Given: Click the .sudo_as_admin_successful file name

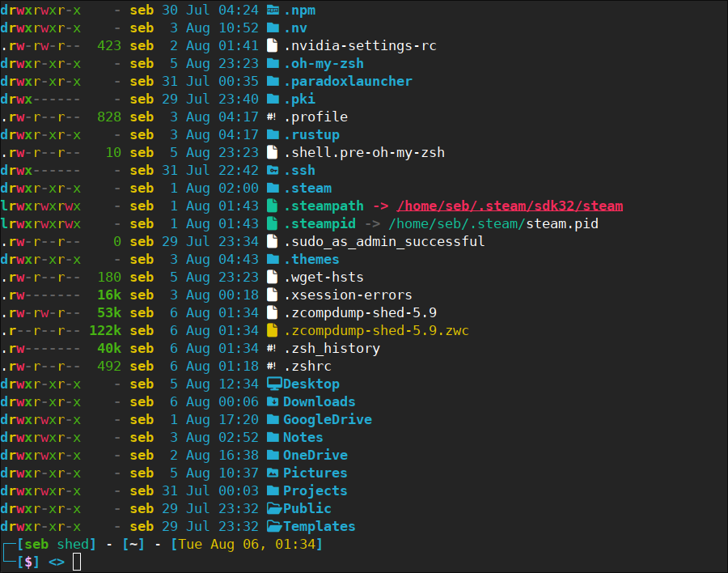Looking at the screenshot, I should coord(384,241).
